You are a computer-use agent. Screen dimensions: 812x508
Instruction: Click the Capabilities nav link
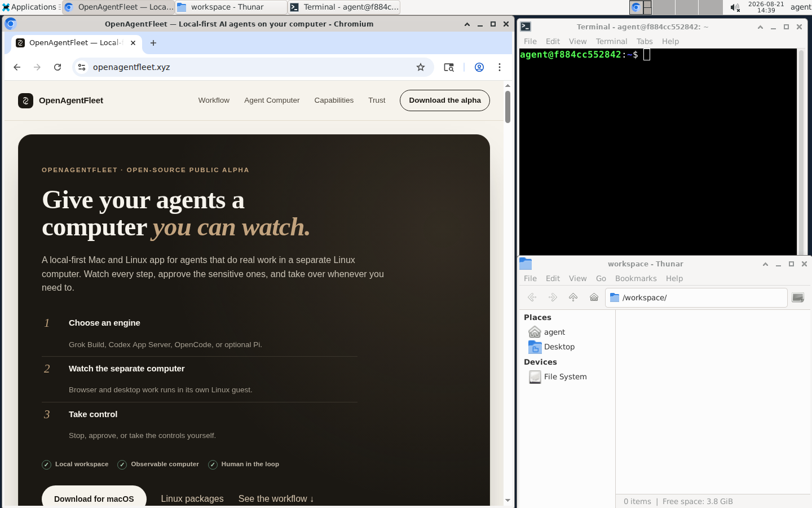pyautogui.click(x=334, y=100)
